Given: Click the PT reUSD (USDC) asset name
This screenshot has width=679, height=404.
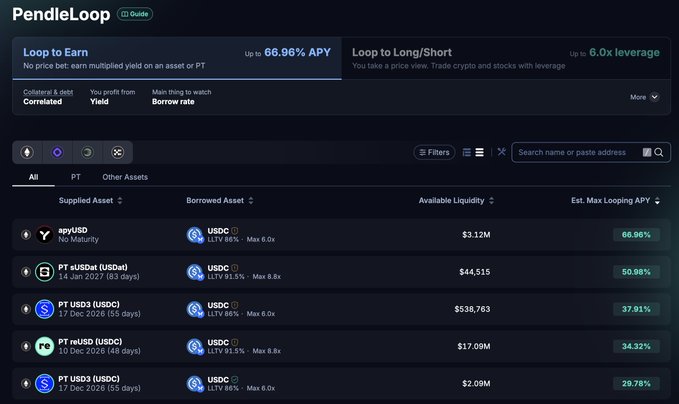Looking at the screenshot, I should (x=90, y=342).
